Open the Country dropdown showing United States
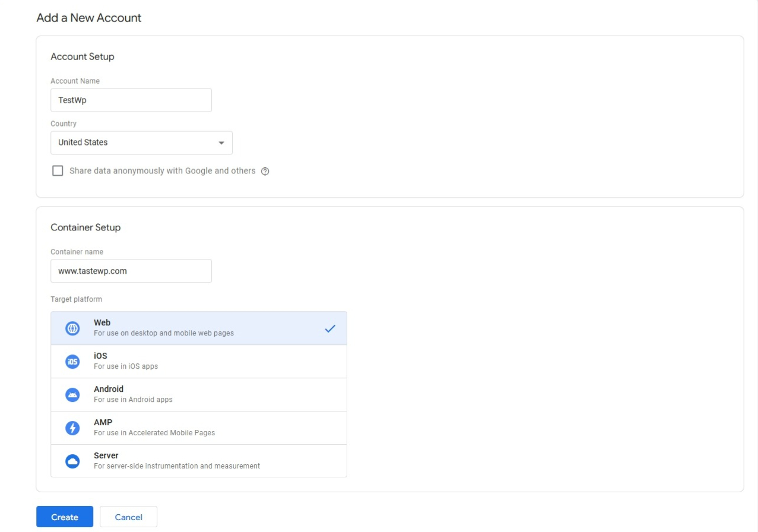The width and height of the screenshot is (758, 532). point(141,142)
